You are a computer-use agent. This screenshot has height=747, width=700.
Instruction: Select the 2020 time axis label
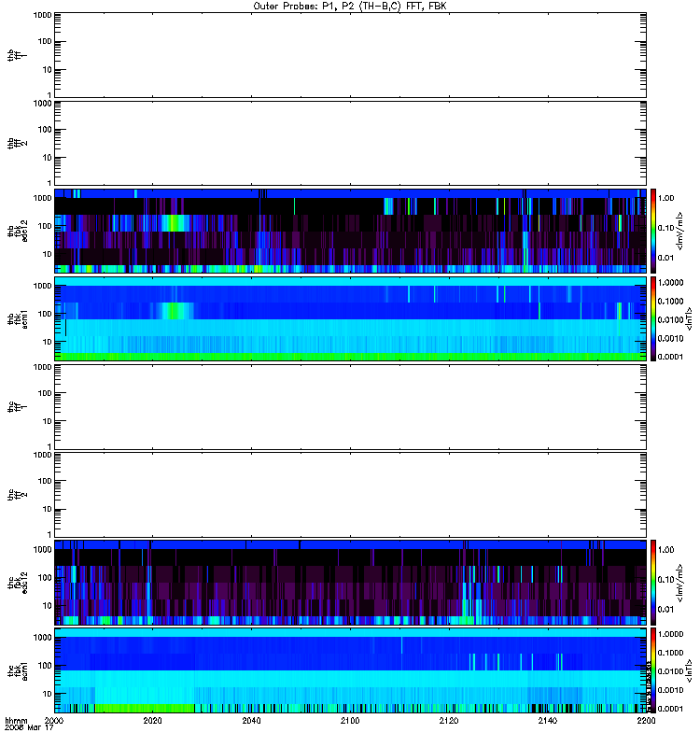(x=152, y=721)
